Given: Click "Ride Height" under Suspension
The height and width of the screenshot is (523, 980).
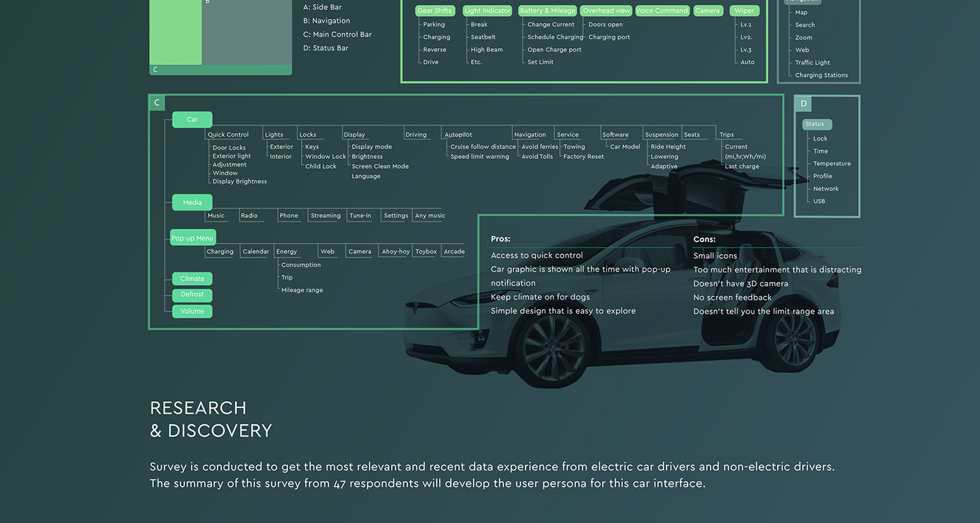Looking at the screenshot, I should coord(668,147).
